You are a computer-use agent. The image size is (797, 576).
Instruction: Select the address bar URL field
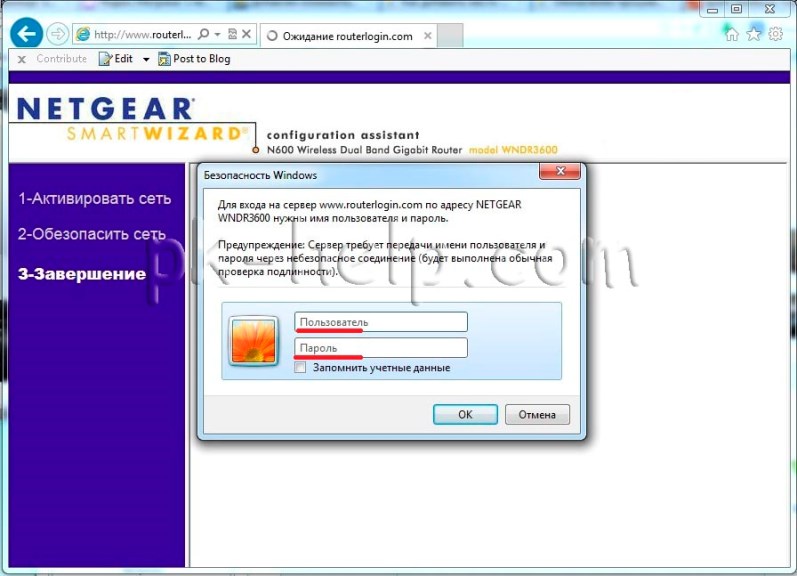143,34
